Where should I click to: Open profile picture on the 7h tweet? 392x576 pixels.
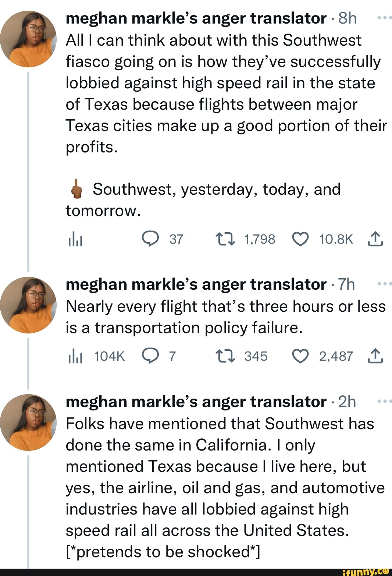pyautogui.click(x=28, y=305)
